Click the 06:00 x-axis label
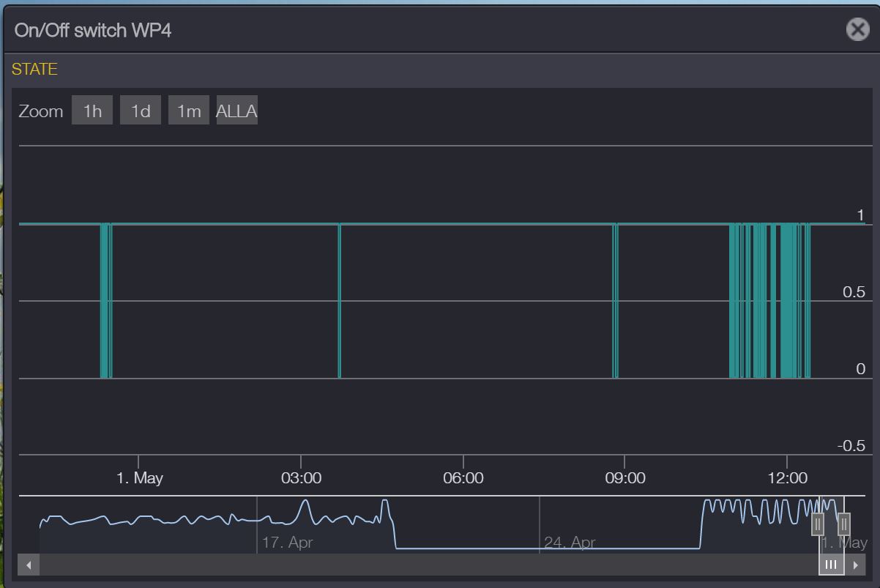880x588 pixels. [x=463, y=478]
